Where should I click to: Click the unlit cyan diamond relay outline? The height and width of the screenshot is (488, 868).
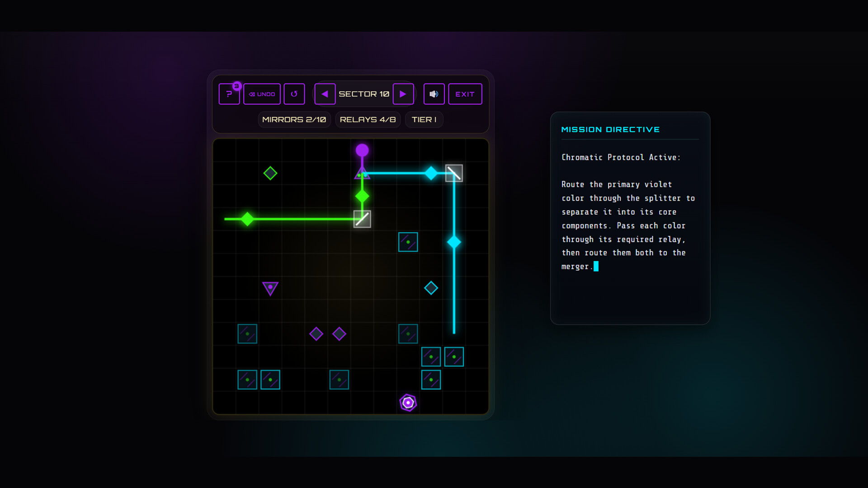[431, 288]
